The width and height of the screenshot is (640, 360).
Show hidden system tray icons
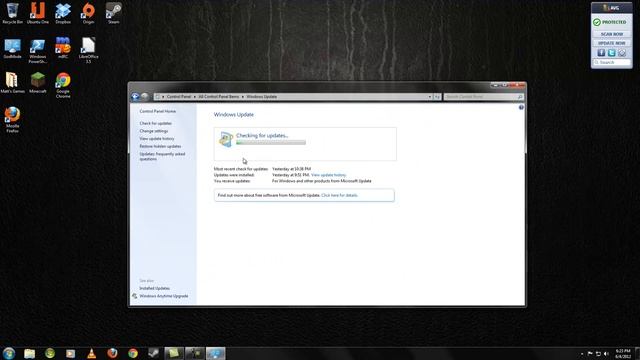(582, 354)
